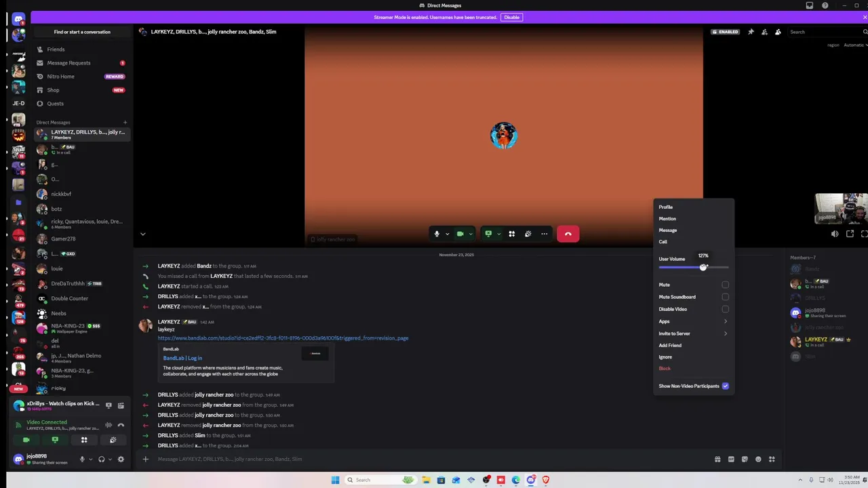The image size is (868, 488).
Task: Check the Mute checkbox in context menu
Action: (725, 285)
